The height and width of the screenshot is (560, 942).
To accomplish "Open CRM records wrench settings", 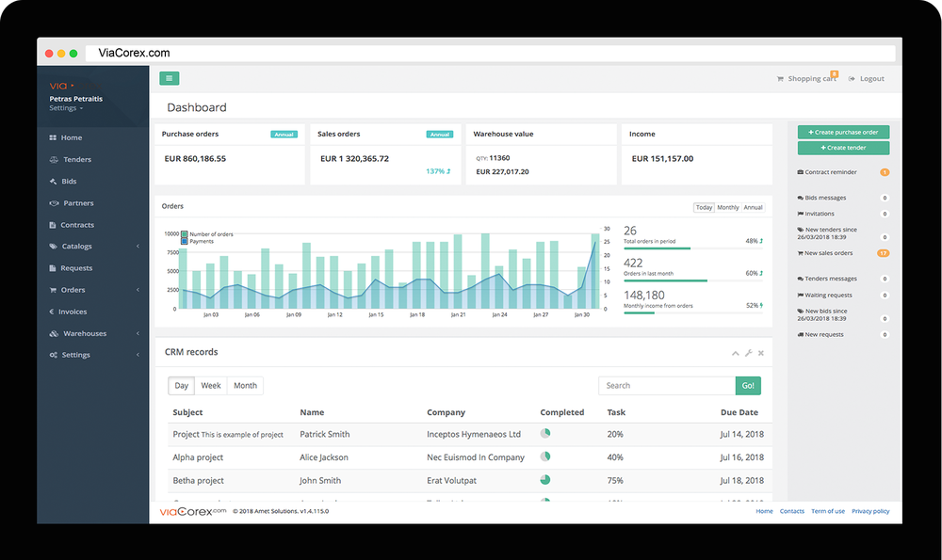I will [749, 354].
